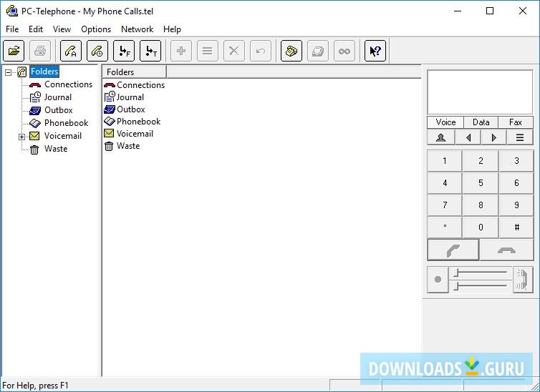
Task: Select Journal in folder tree
Action: click(x=58, y=97)
